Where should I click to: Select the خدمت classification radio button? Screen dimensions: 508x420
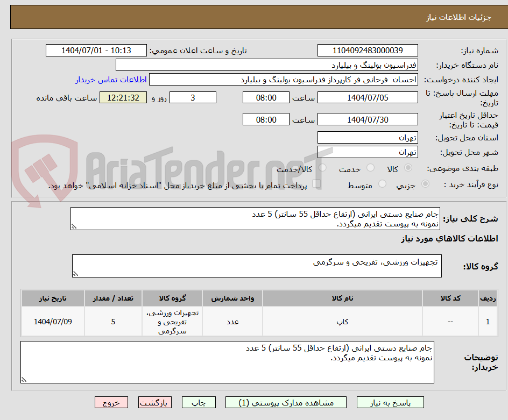[x=370, y=168]
